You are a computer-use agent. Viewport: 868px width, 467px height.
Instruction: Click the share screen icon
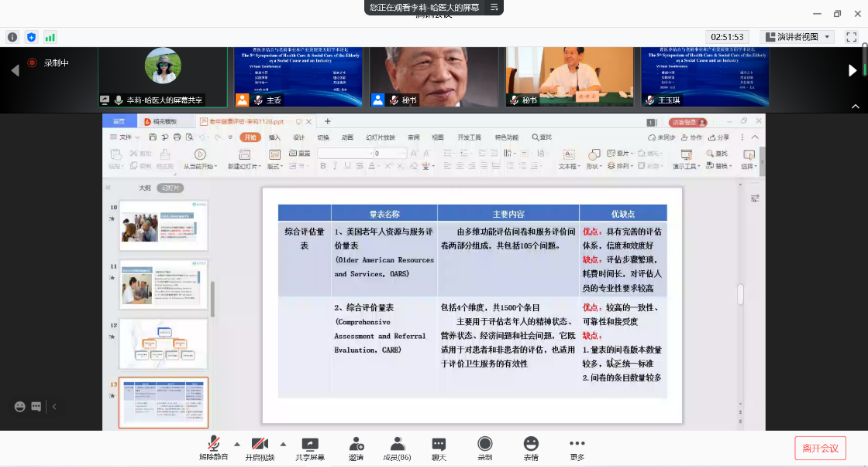(309, 444)
